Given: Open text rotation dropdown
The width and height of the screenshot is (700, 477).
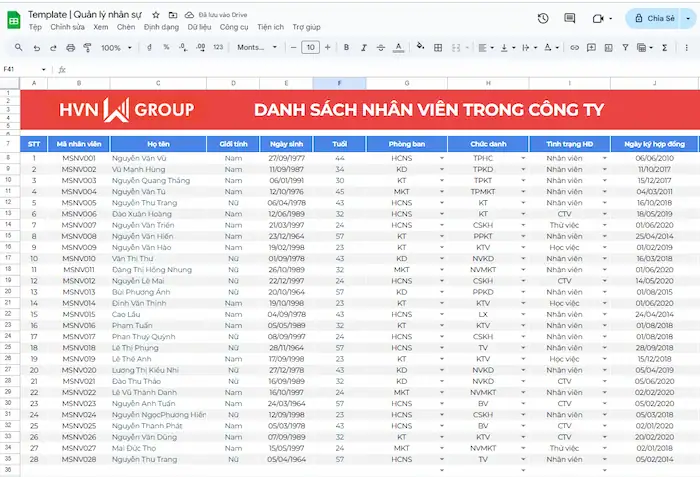Looking at the screenshot, I should tap(551, 47).
